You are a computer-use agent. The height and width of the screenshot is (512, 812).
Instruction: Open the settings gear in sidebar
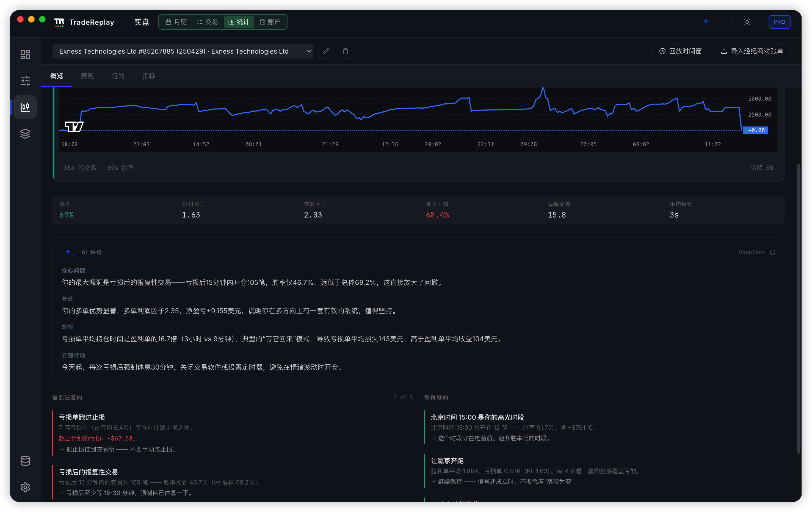coord(25,487)
